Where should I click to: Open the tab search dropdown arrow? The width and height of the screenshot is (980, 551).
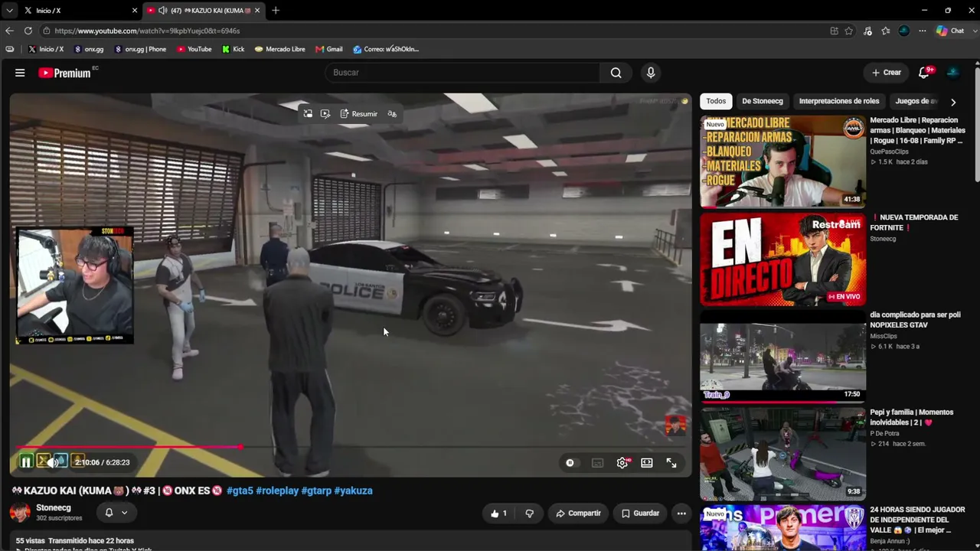coord(9,11)
